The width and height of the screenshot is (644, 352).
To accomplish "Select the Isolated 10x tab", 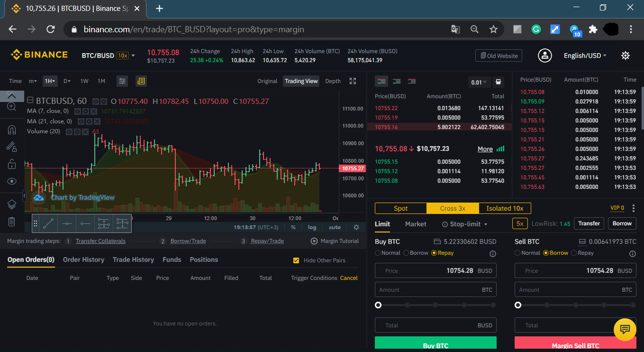I will (505, 208).
